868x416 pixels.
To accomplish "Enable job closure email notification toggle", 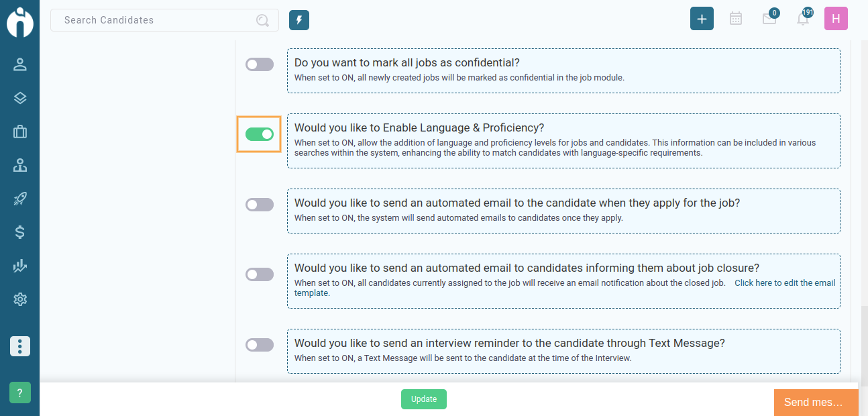I will click(x=260, y=274).
